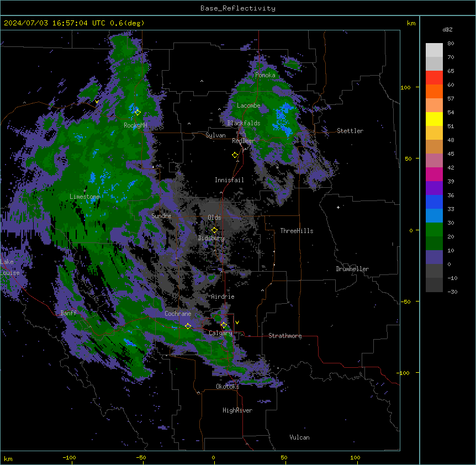Click the orange 57-60 dBZ legend swatch
This screenshot has width=476, height=465.
434,91
